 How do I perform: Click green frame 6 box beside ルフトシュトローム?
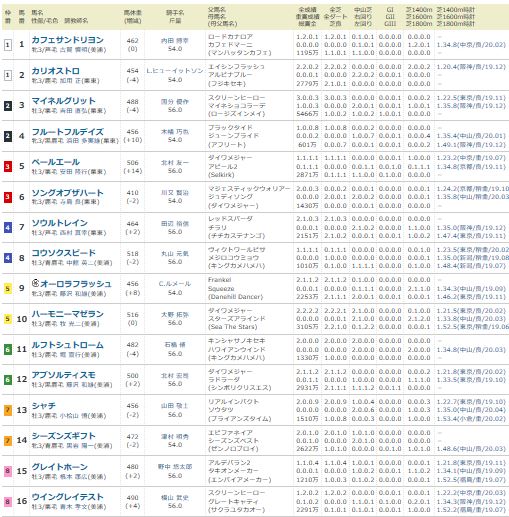coord(8,349)
